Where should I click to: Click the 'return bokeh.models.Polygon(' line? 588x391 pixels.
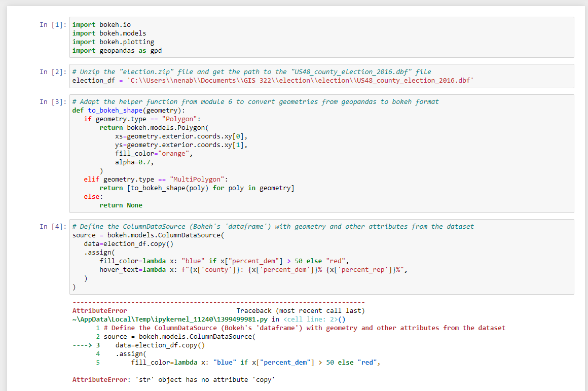pyautogui.click(x=154, y=128)
